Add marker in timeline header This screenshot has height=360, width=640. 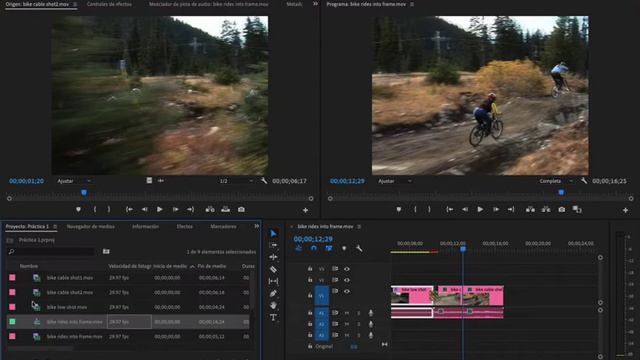coord(344,248)
